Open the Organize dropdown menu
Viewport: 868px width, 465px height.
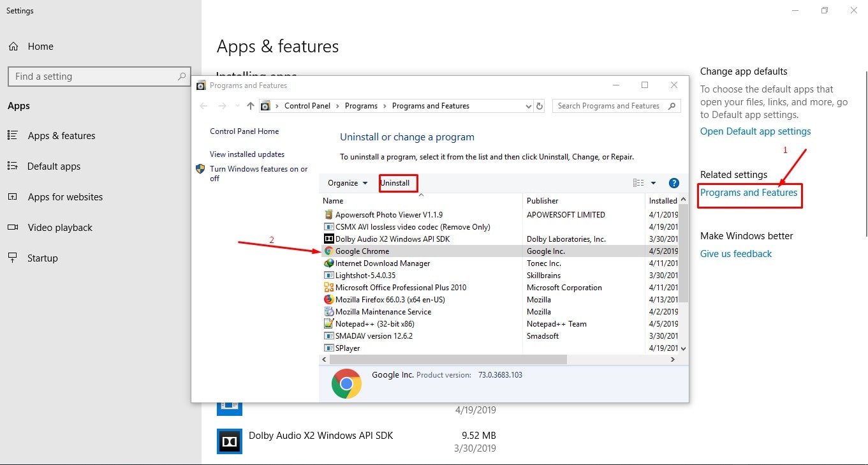(348, 183)
